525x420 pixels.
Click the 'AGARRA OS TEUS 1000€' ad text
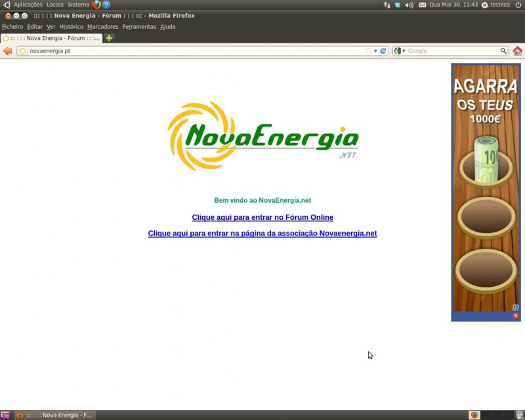486,101
